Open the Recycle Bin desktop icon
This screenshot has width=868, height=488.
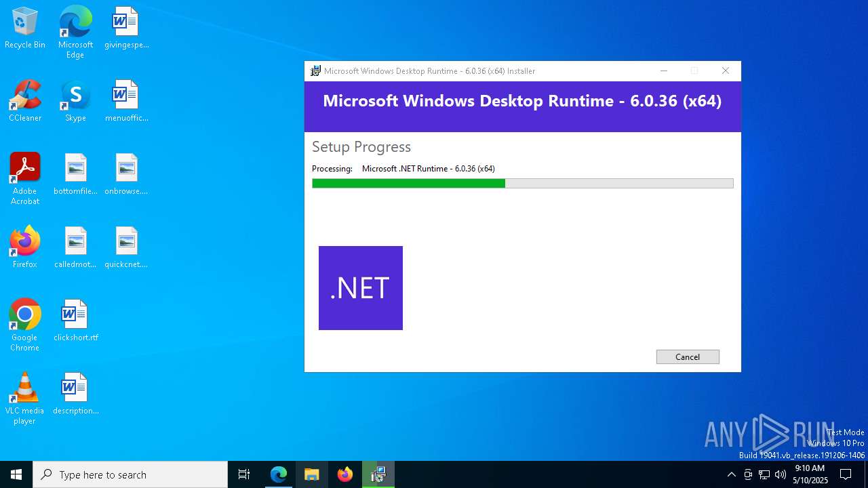(x=25, y=28)
